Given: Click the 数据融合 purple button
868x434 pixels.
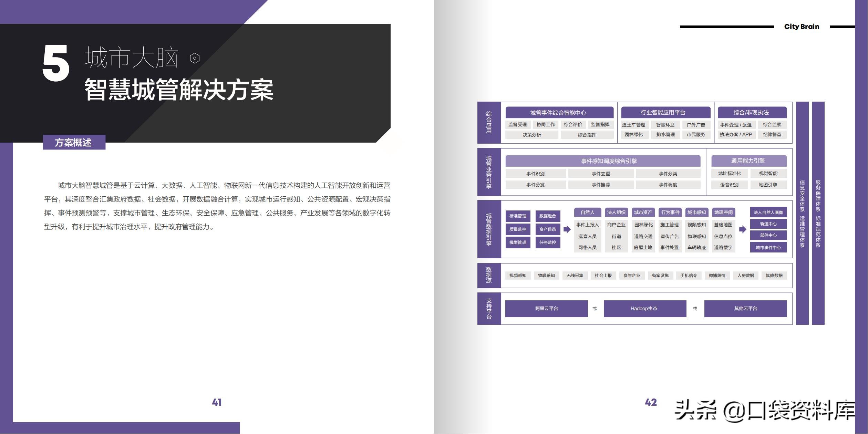Looking at the screenshot, I should (x=548, y=216).
